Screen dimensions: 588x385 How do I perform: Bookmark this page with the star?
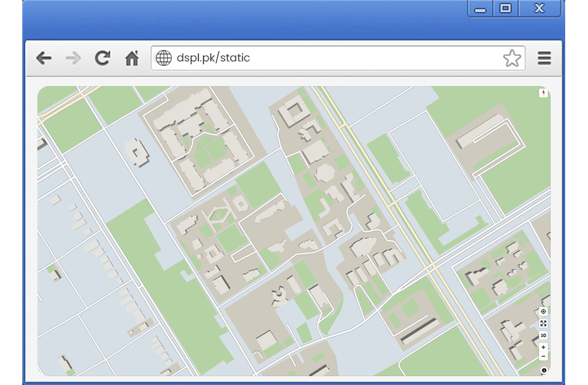coord(511,59)
